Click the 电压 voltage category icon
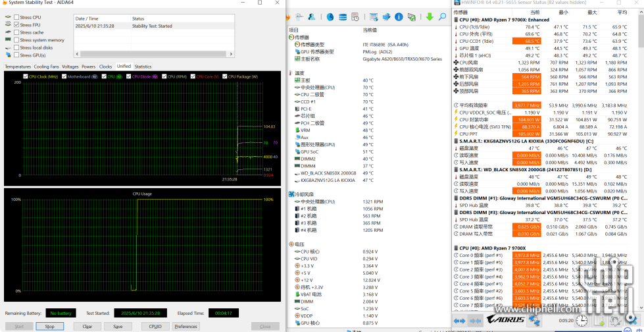Image resolution: width=644 pixels, height=332 pixels. pos(291,244)
